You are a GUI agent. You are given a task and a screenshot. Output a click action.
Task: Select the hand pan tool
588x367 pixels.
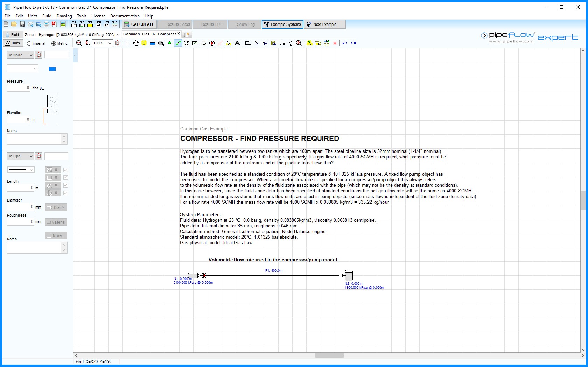tap(135, 43)
